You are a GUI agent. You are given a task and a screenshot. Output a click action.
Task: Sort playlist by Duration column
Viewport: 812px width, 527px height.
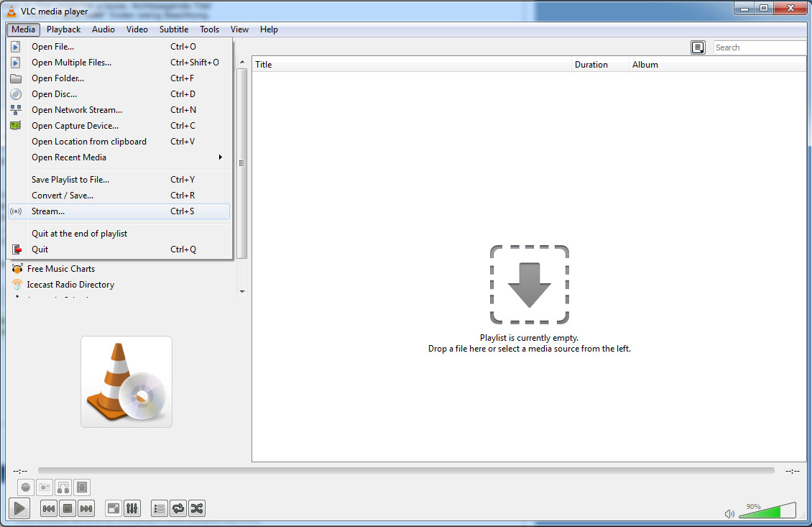coord(600,64)
